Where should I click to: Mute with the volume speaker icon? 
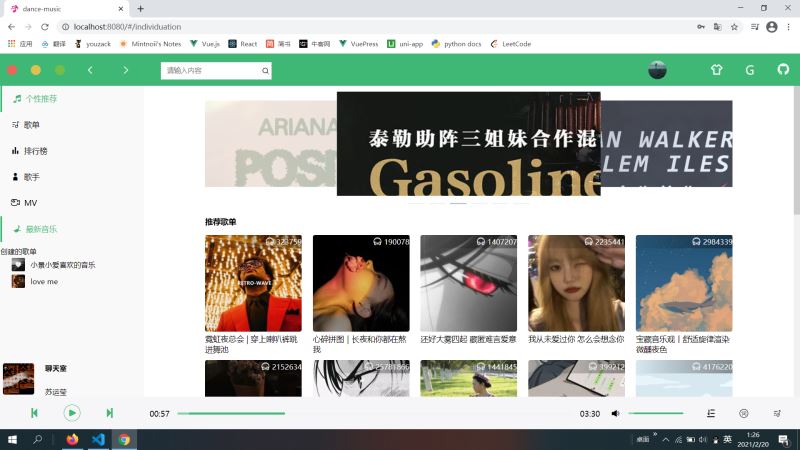[x=616, y=413]
